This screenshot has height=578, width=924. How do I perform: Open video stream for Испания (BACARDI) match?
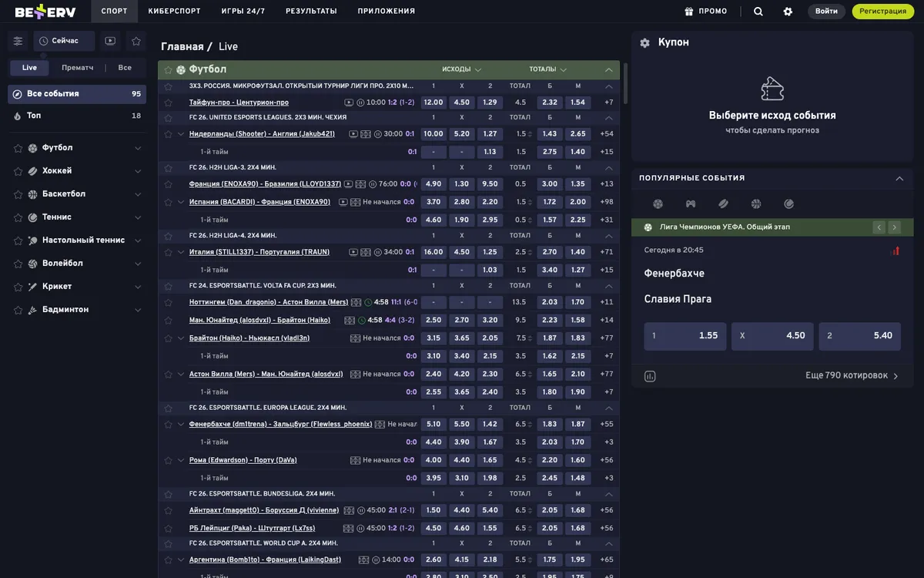[x=343, y=202]
